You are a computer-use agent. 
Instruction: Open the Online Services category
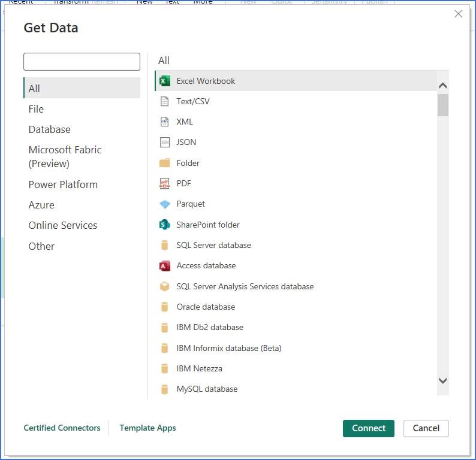(x=63, y=225)
